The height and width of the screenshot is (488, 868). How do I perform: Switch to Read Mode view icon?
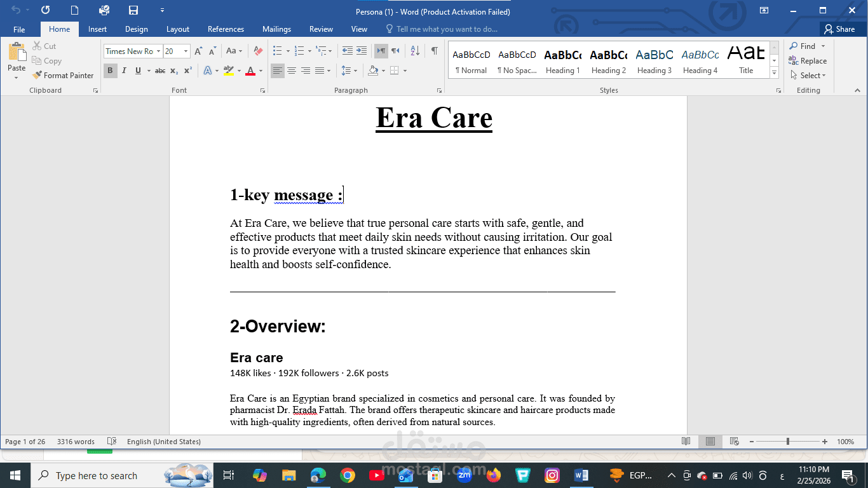tap(686, 442)
